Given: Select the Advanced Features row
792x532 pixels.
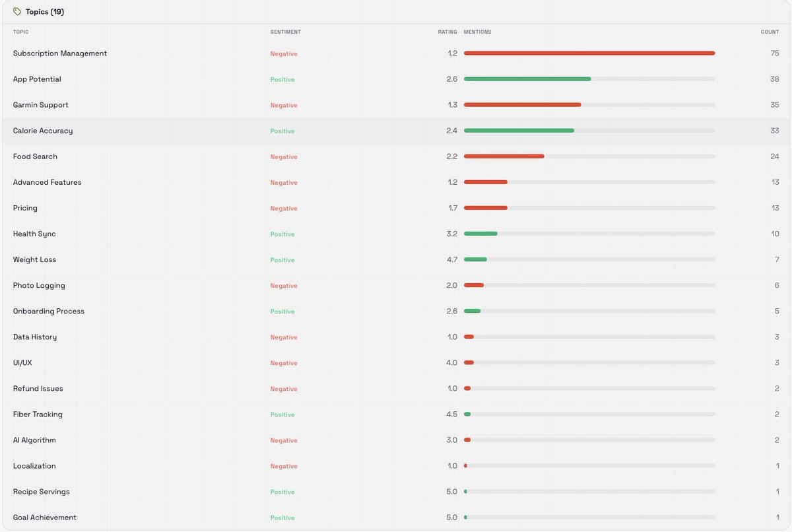Looking at the screenshot, I should point(396,182).
